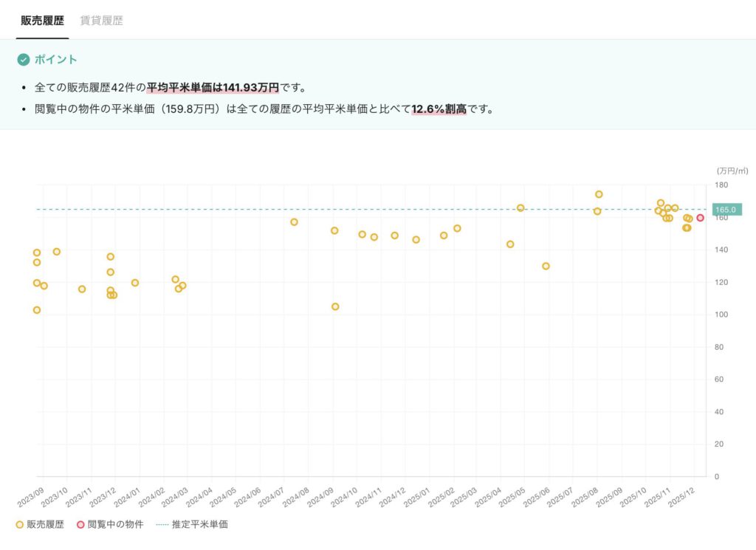Click the green checkmark ポイント icon
Image resolution: width=756 pixels, height=550 pixels.
point(24,60)
